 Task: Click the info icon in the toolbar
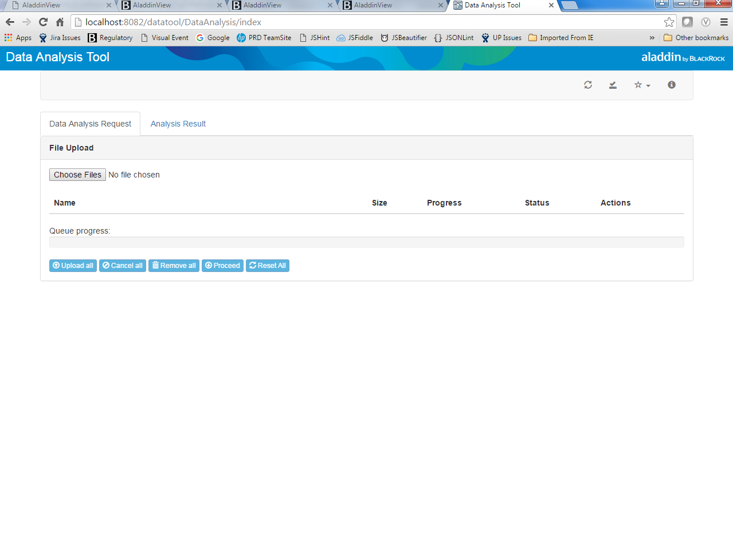pos(672,85)
